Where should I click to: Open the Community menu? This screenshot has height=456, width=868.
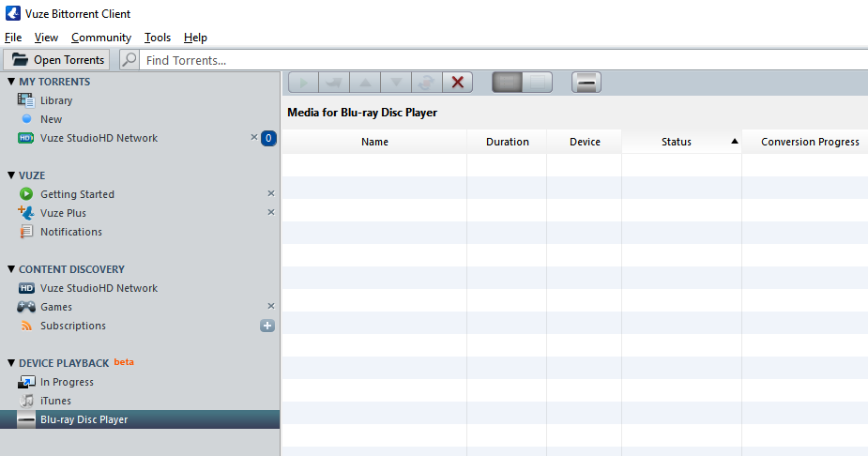click(101, 38)
